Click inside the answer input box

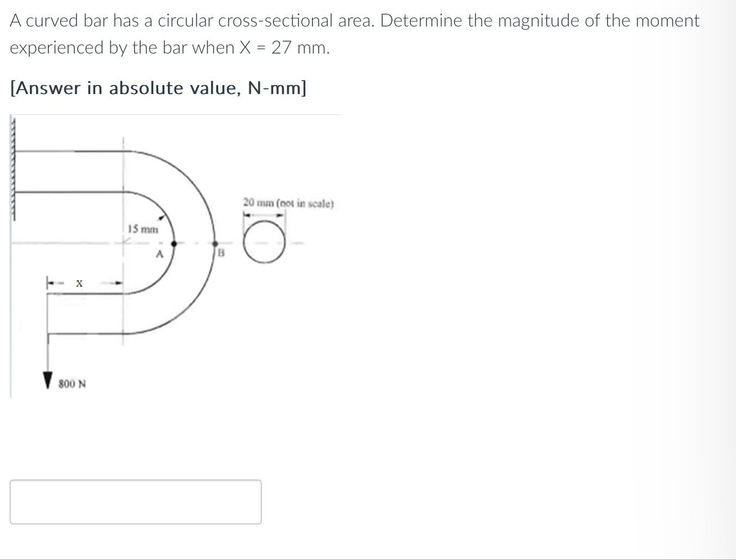135,501
